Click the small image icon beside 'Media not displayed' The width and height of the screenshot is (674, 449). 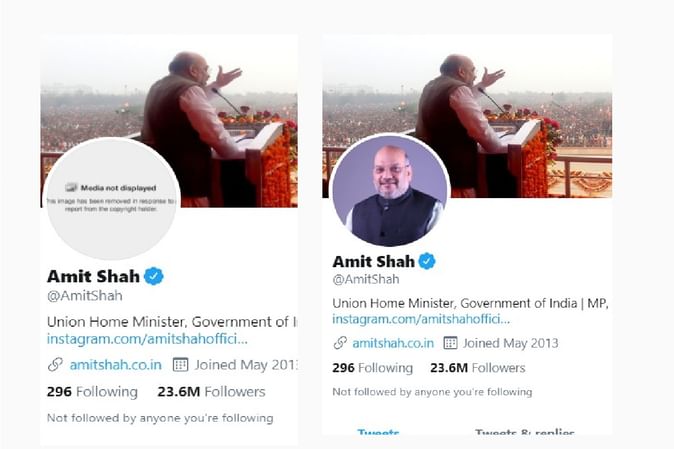tap(71, 187)
